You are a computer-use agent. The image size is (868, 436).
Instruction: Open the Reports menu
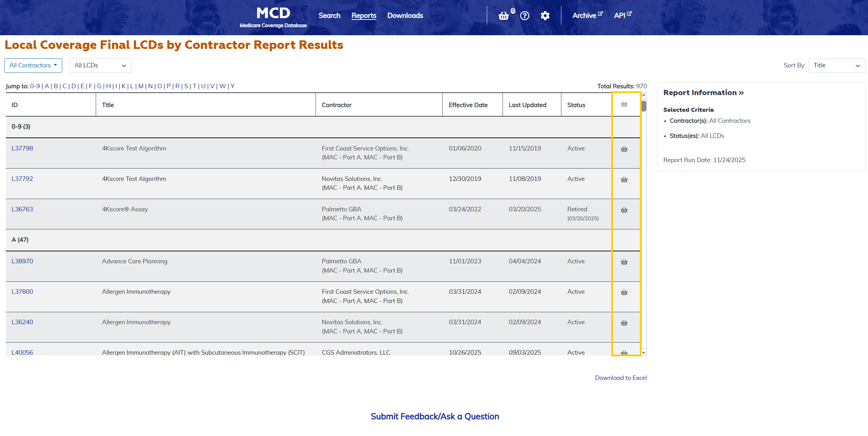tap(363, 15)
